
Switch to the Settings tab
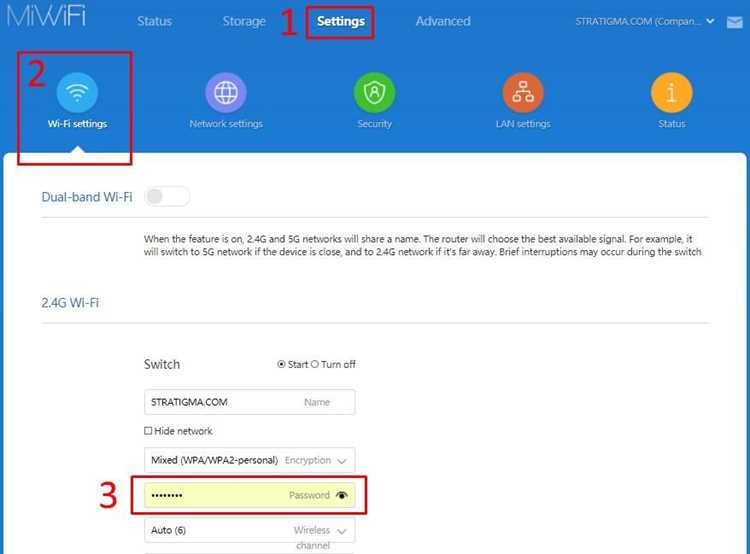(341, 21)
